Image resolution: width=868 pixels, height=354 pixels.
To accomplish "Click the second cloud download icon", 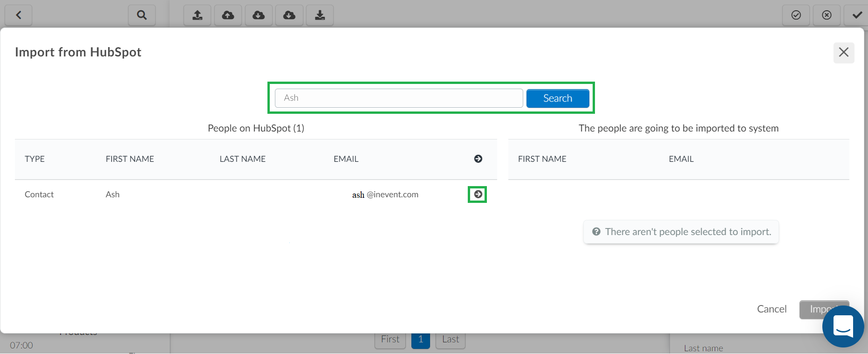I will [x=289, y=15].
